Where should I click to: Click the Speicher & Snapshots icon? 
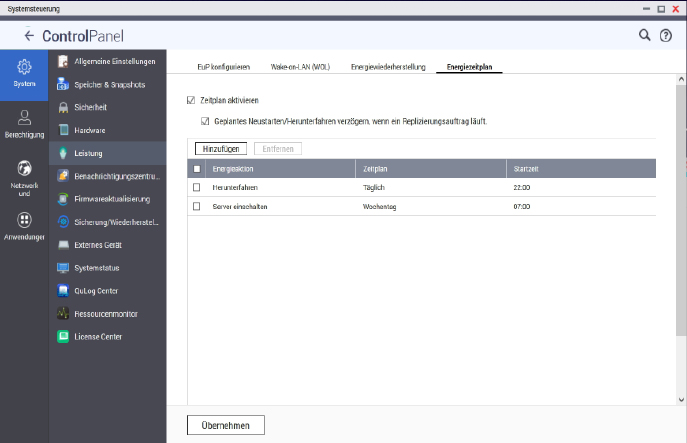tap(63, 84)
